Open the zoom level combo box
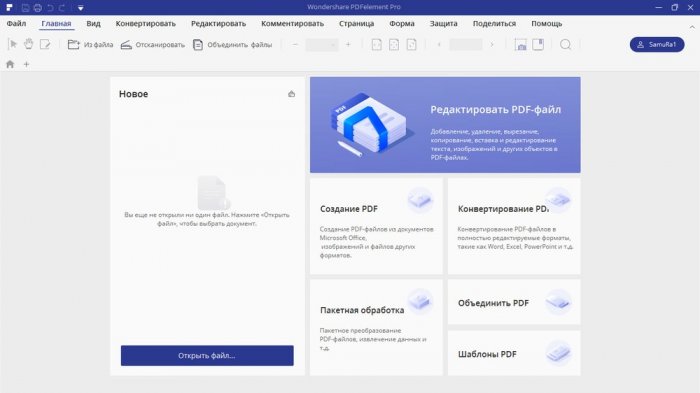This screenshot has height=393, width=700. 322,45
